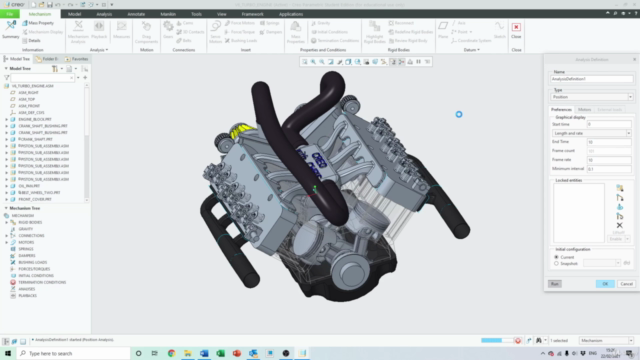This screenshot has width=640, height=360.
Task: Click the Refit view icon in graphics toolbar
Action: pyautogui.click(x=304, y=62)
